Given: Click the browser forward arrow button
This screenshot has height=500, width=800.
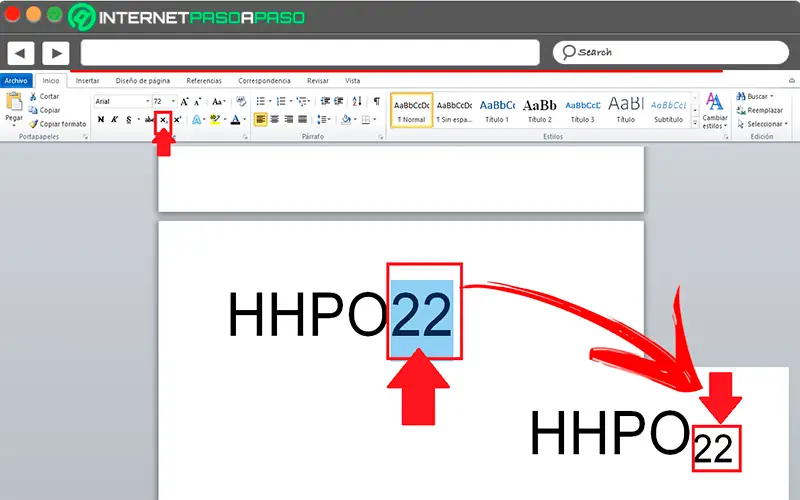Looking at the screenshot, I should pyautogui.click(x=56, y=53).
